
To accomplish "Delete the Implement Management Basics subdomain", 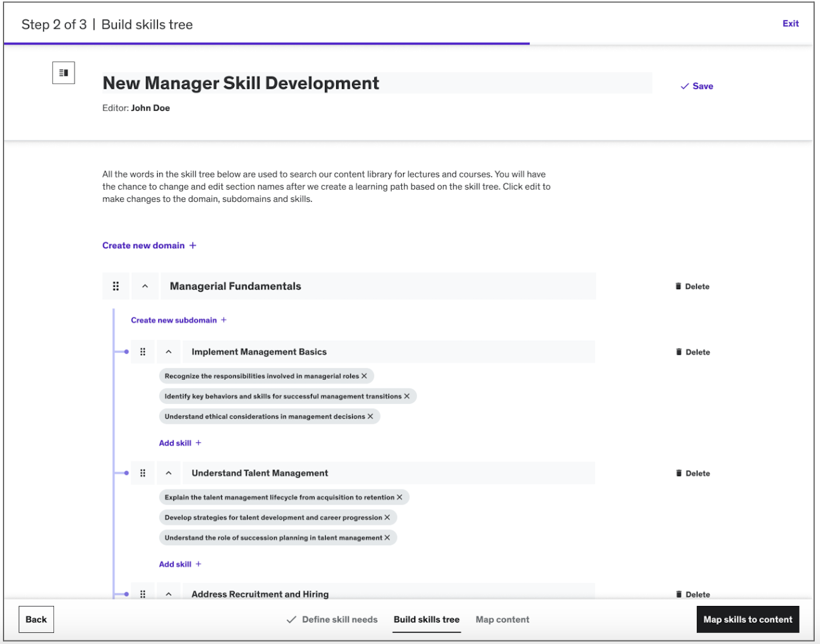I will 693,352.
